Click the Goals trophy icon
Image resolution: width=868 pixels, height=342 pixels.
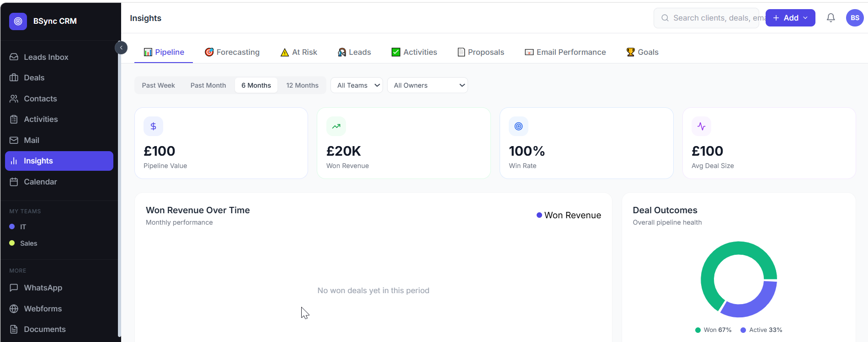pos(631,52)
